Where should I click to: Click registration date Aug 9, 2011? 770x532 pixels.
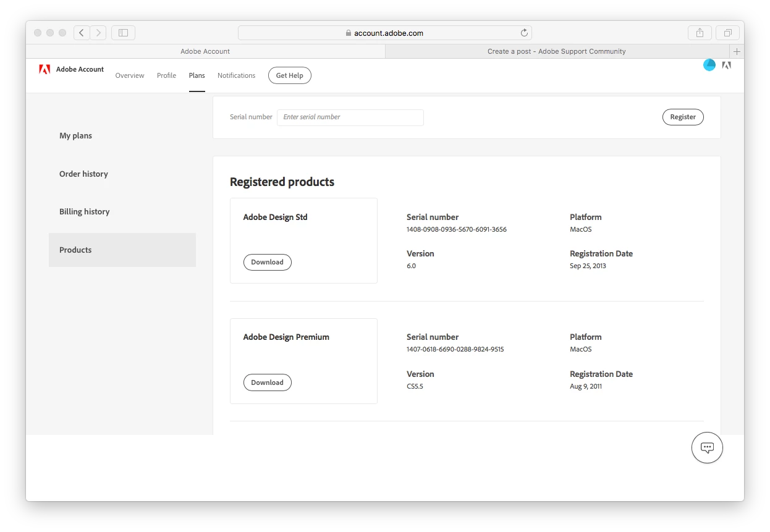pyautogui.click(x=586, y=386)
